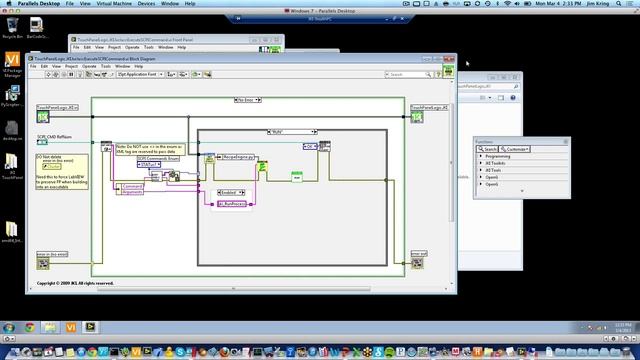The width and height of the screenshot is (640, 360).
Task: Click the Clean Up Diagram icon
Action: pyautogui.click(x=207, y=74)
